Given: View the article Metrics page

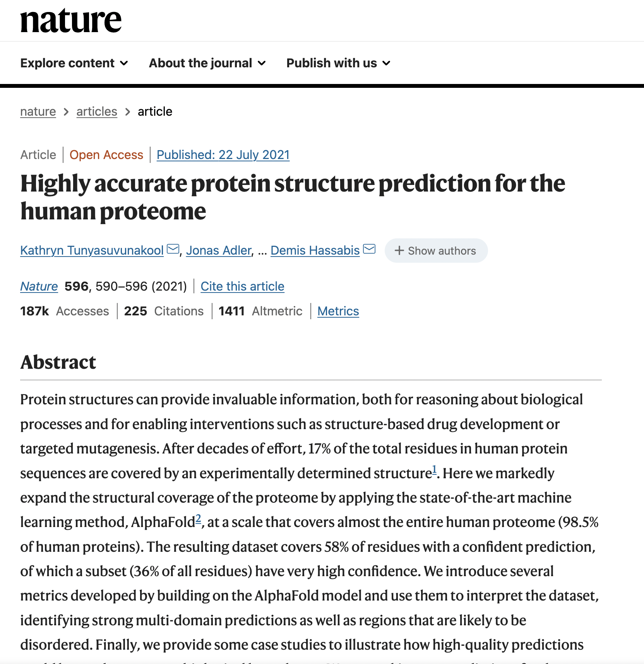Looking at the screenshot, I should click(x=338, y=311).
